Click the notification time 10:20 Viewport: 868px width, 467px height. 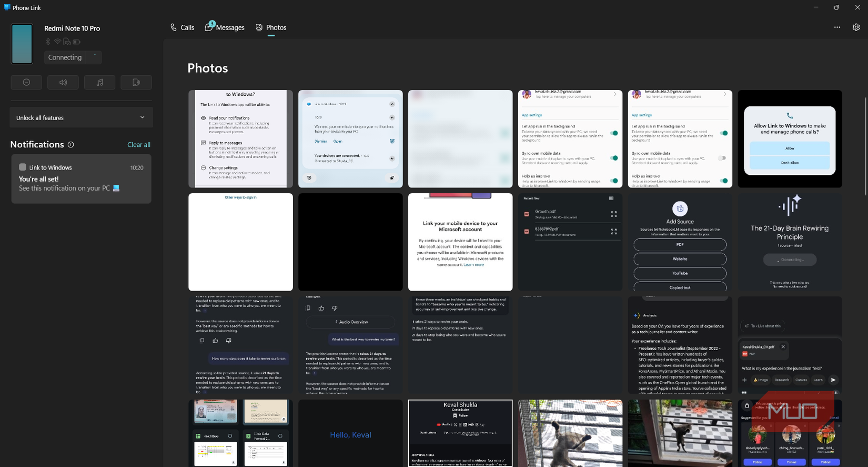click(x=137, y=167)
